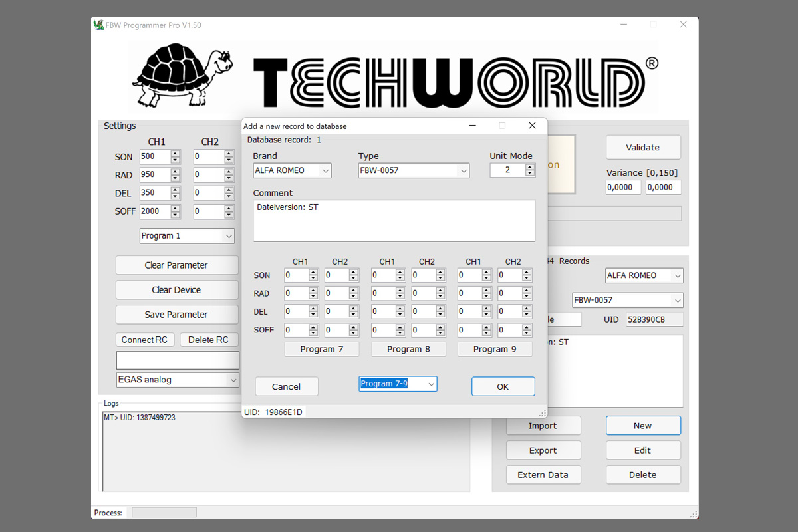
Task: Click DEL CH1 field under Program 9
Action: coord(469,311)
